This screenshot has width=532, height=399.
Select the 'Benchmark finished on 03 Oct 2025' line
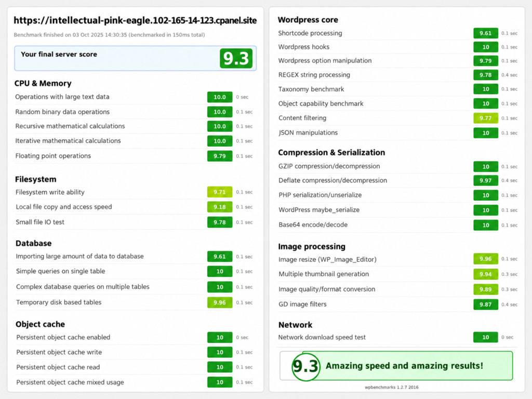click(x=109, y=35)
